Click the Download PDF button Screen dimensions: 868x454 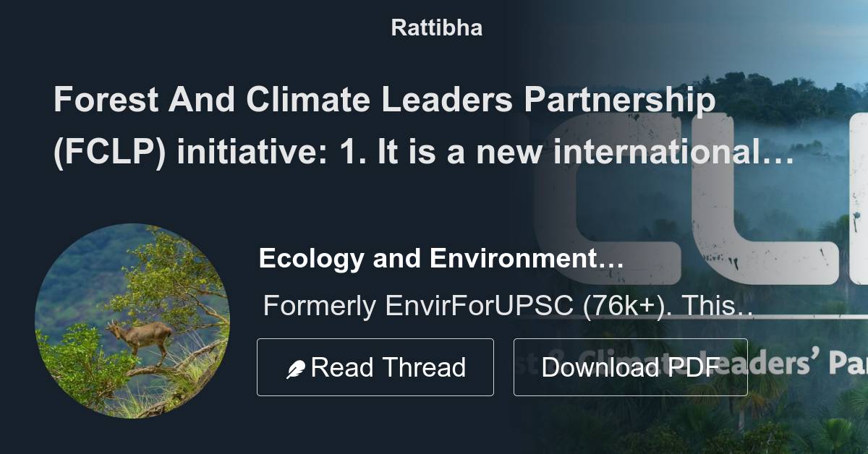click(x=630, y=367)
